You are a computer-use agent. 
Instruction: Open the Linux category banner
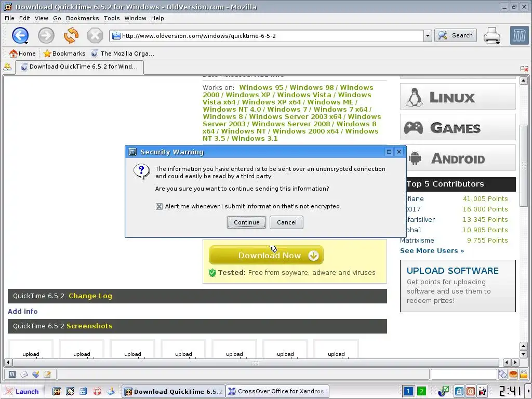[x=458, y=97]
